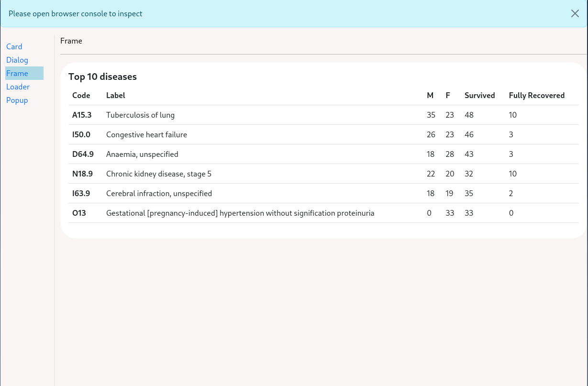588x386 pixels.
Task: Click the M column header
Action: coord(430,95)
